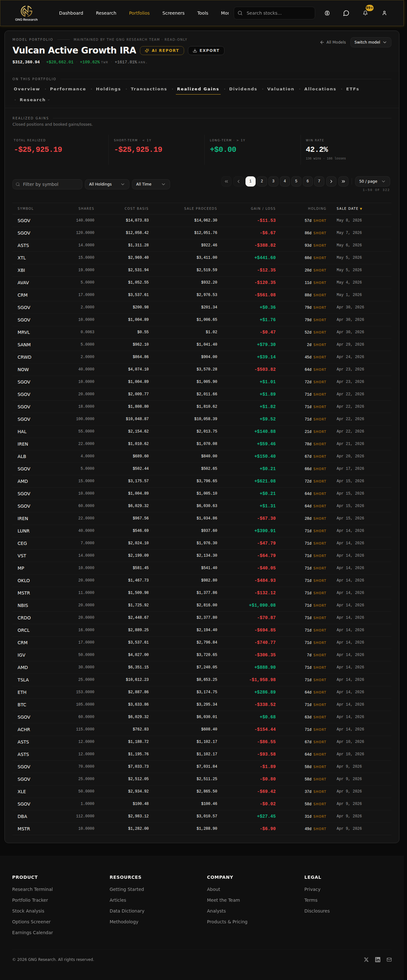Image resolution: width=407 pixels, height=980 pixels.
Task: Switch to the Transactions tab
Action: [x=149, y=89]
